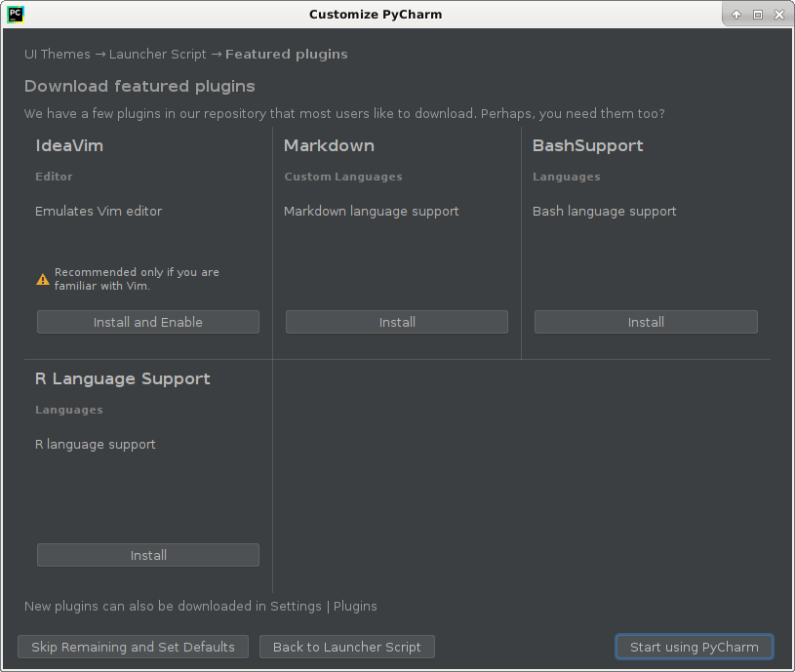Maximize the Customize PyCharm window

tap(758, 15)
